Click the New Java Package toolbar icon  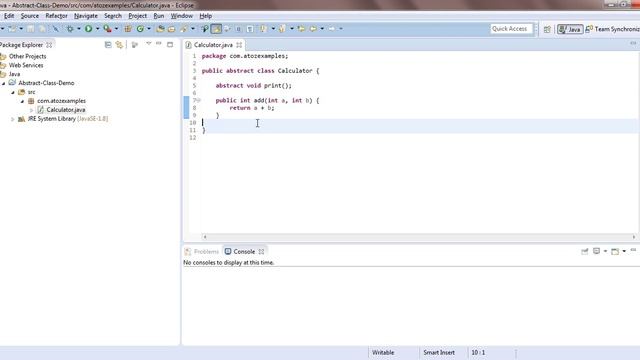(128, 29)
